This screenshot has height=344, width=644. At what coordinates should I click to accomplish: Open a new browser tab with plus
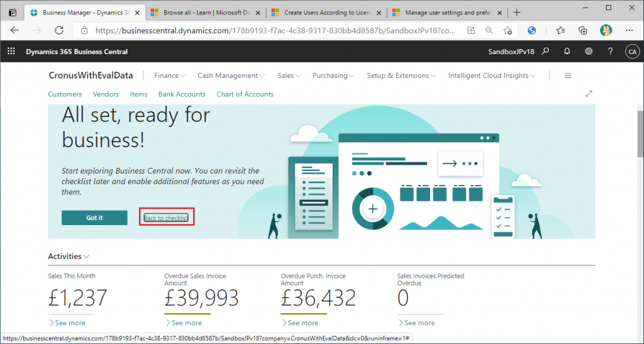517,13
